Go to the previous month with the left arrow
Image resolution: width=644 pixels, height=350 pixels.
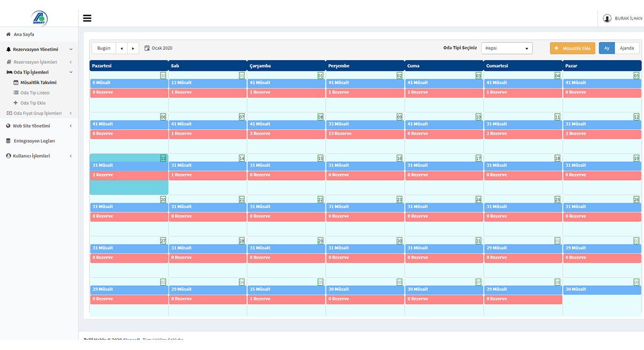point(121,48)
